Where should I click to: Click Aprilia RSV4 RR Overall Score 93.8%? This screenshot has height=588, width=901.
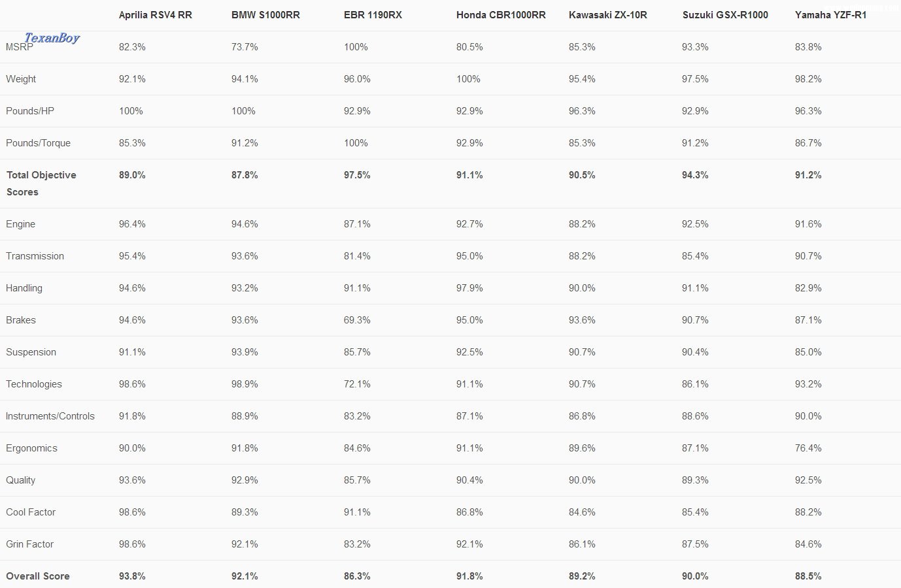[x=132, y=576]
